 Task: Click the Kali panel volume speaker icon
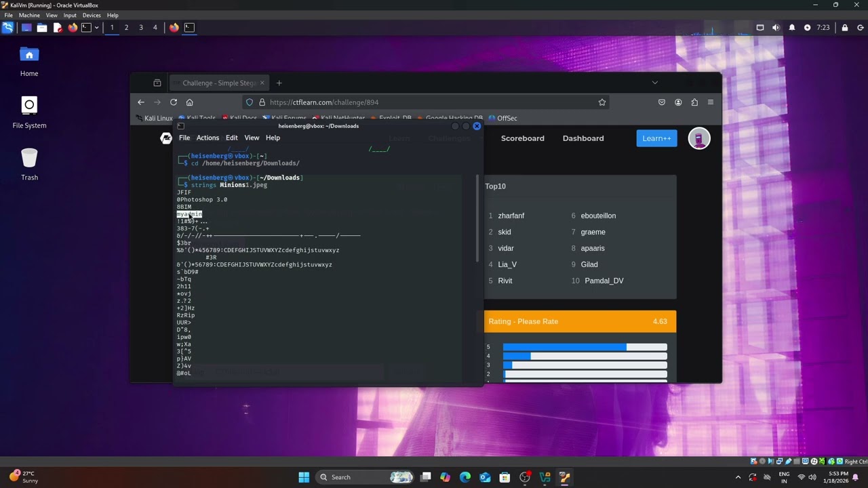[776, 28]
